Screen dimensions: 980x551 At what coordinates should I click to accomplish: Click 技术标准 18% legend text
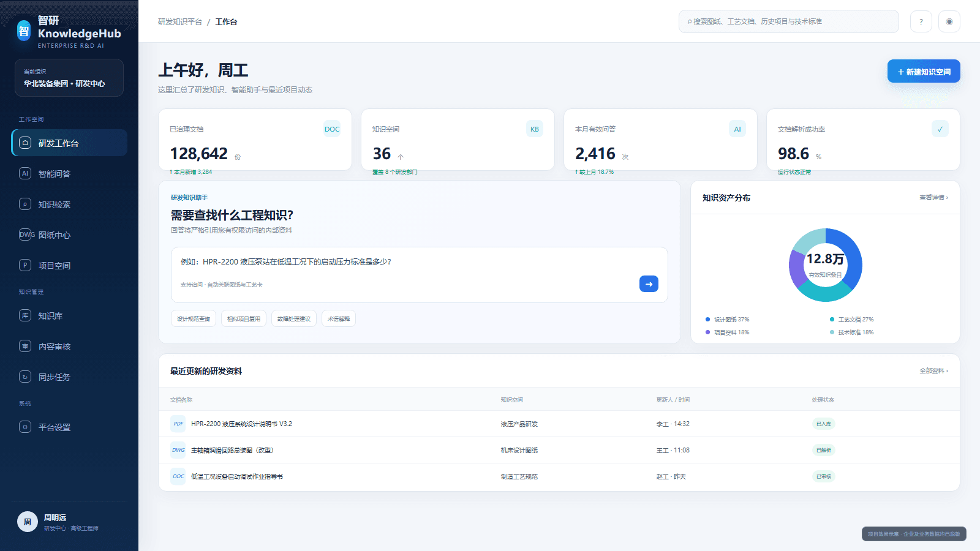coord(856,332)
